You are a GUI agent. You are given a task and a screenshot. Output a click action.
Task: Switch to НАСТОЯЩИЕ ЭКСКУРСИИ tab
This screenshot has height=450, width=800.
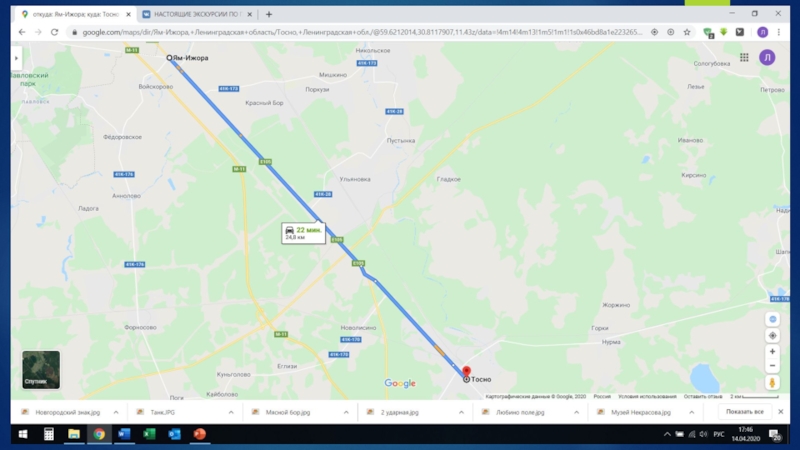(x=198, y=14)
